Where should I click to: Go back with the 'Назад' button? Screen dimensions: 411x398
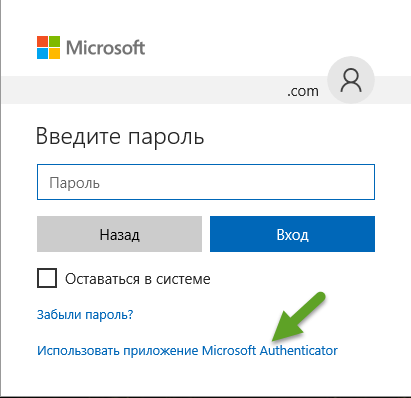pos(119,234)
